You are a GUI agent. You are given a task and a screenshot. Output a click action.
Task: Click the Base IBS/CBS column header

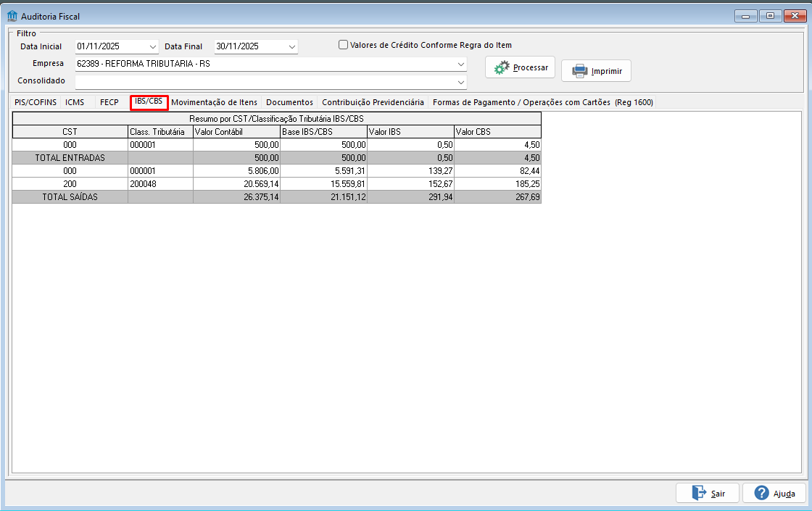pos(323,131)
